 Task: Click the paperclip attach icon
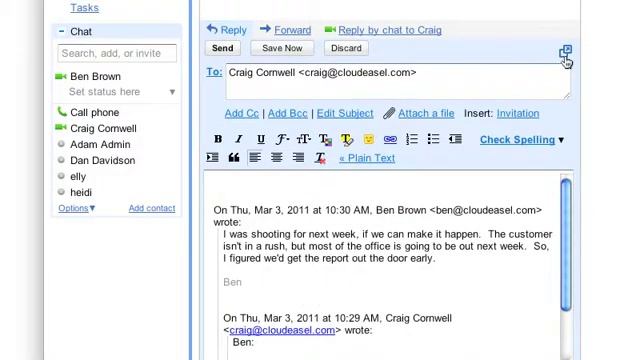[x=389, y=113]
